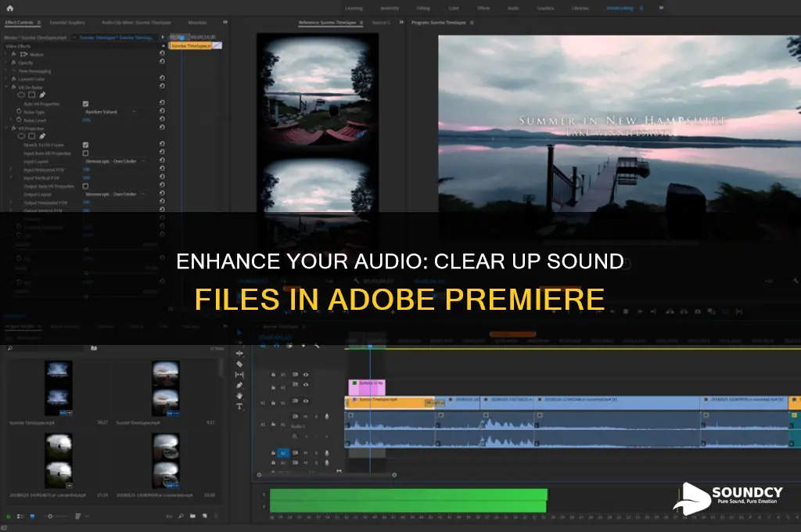Toggle V3 track output eye
The height and width of the screenshot is (532, 801).
[306, 375]
